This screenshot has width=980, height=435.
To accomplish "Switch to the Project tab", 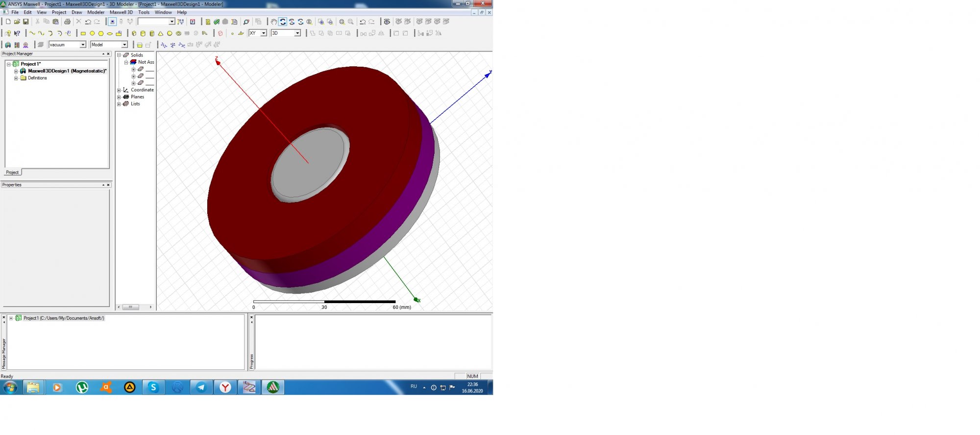I will 12,173.
